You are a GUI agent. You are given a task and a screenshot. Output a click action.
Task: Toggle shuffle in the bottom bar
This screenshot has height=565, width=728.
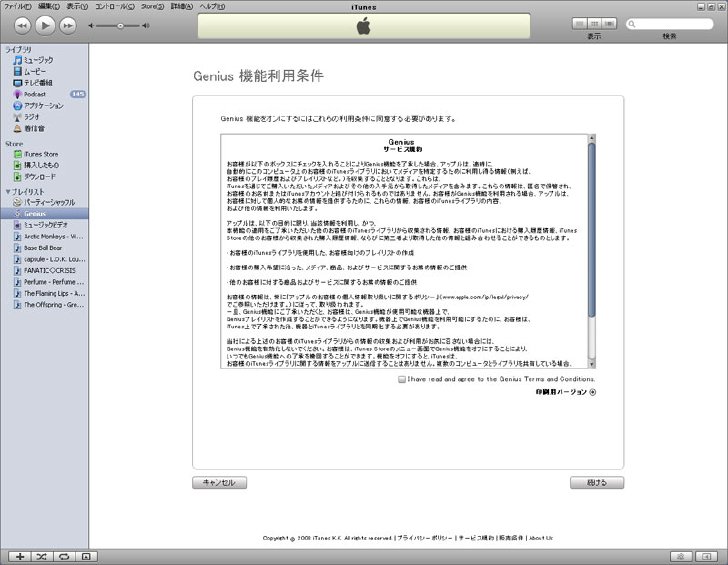coord(42,556)
